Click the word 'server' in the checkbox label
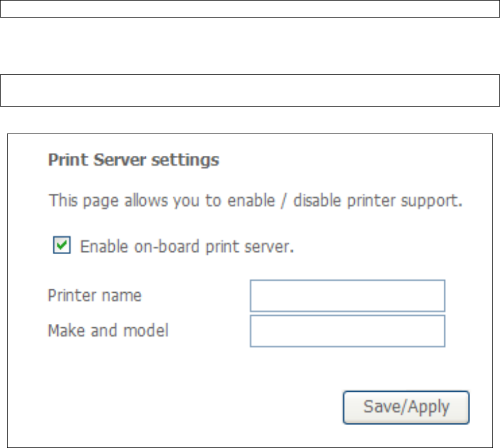 tap(269, 247)
